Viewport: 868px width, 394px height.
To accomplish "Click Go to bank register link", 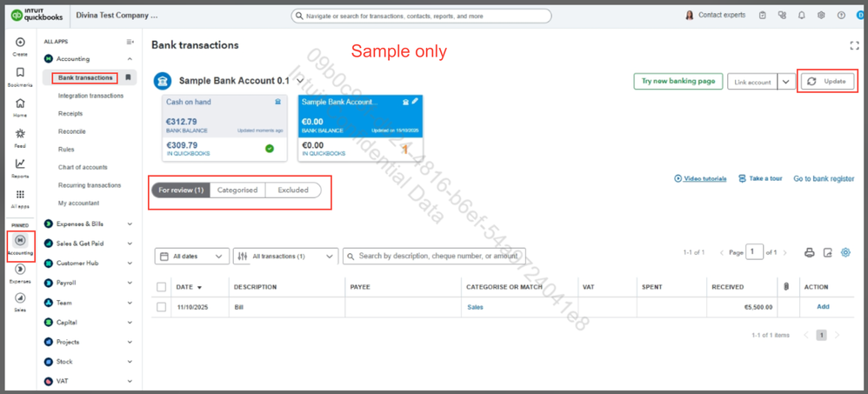I will pyautogui.click(x=824, y=179).
